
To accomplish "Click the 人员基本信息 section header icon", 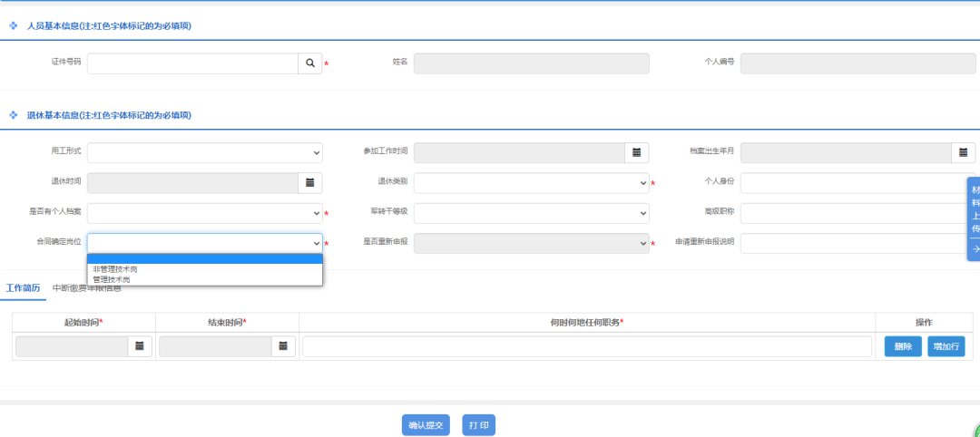I will click(14, 26).
